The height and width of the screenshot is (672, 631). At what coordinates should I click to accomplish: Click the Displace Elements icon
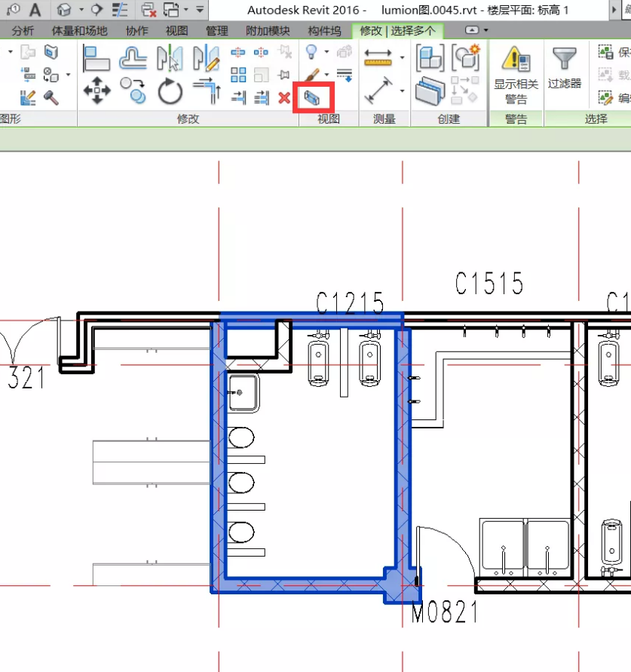(x=345, y=52)
